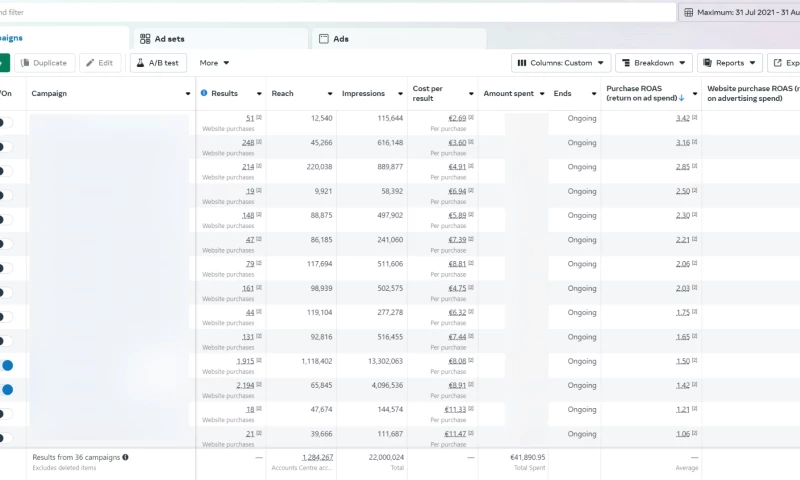Click the info icon beside Results header

click(204, 93)
